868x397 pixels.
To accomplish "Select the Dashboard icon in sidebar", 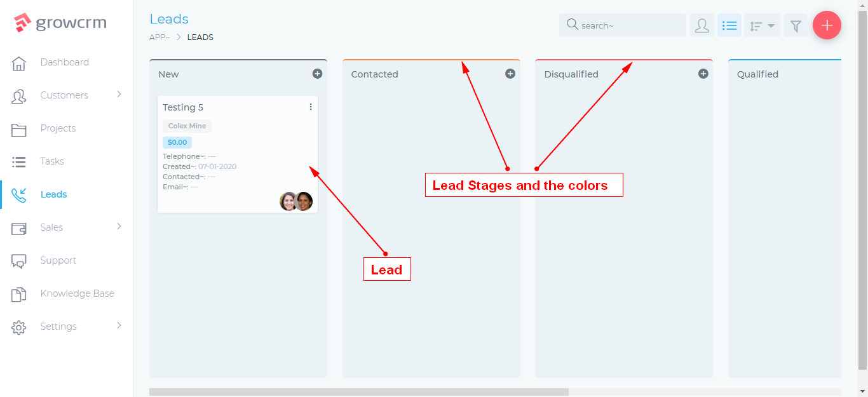I will pyautogui.click(x=18, y=62).
